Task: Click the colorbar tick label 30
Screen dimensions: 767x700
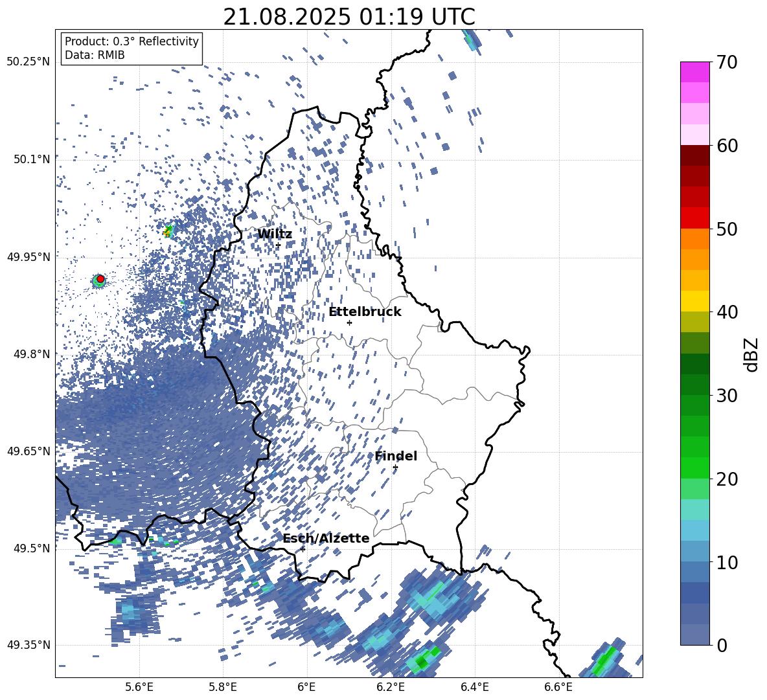Action: pos(727,396)
